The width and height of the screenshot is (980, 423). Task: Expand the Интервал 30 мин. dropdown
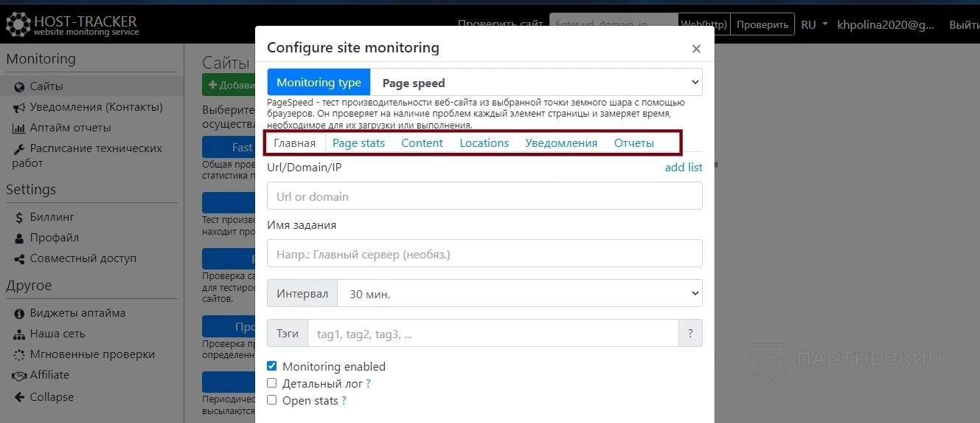(519, 294)
